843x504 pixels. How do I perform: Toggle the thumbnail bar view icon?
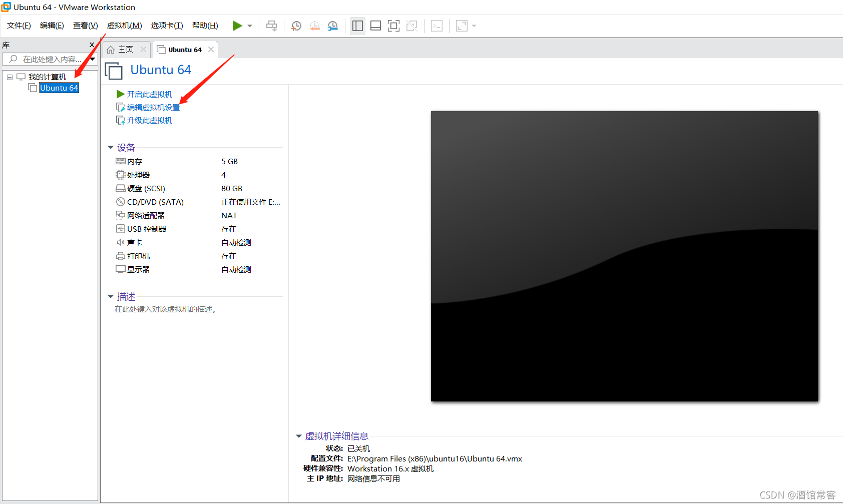375,26
